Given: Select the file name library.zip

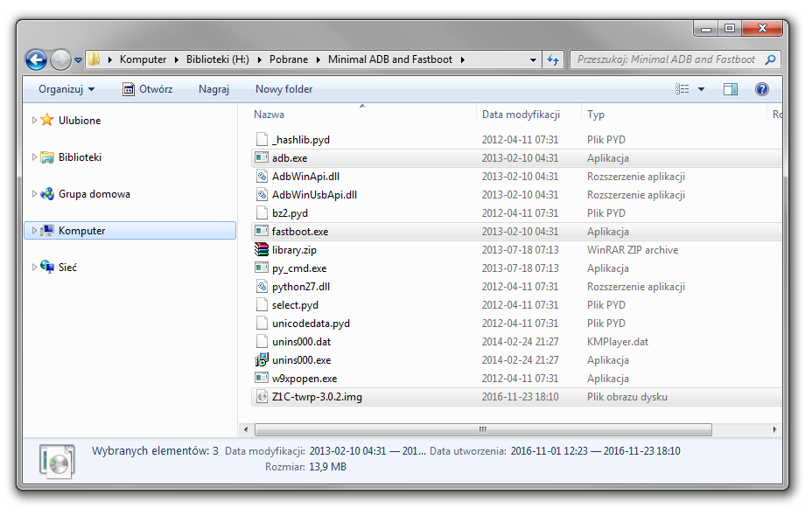Looking at the screenshot, I should (294, 250).
